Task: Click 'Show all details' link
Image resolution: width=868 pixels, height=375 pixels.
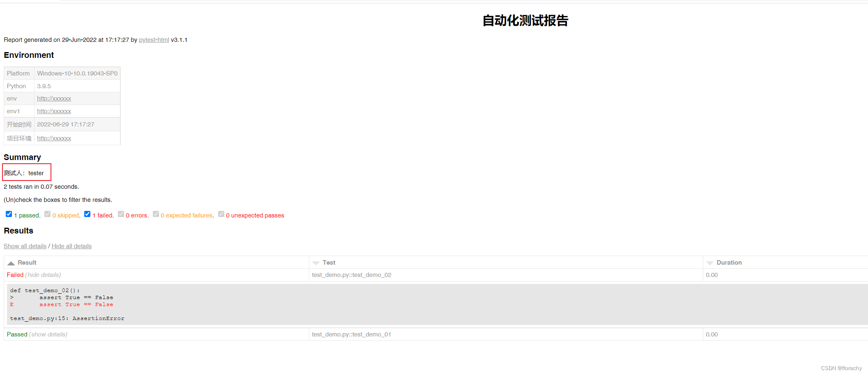Action: tap(25, 246)
